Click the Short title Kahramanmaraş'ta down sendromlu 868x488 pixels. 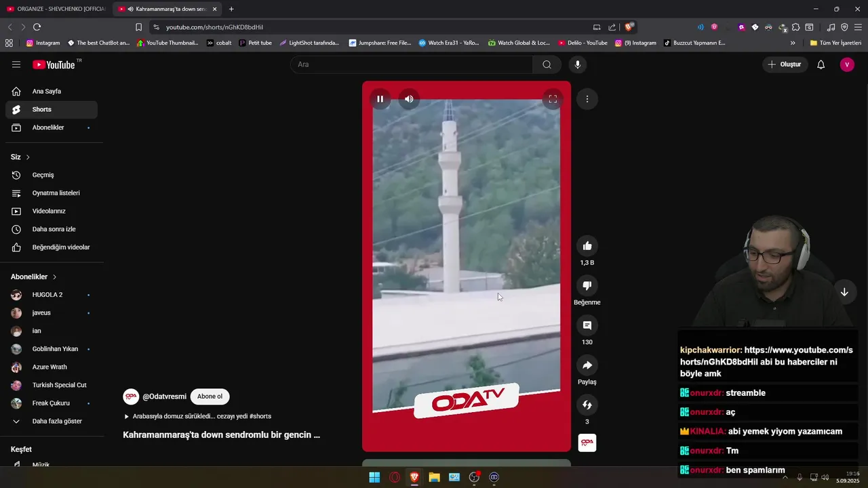click(221, 435)
